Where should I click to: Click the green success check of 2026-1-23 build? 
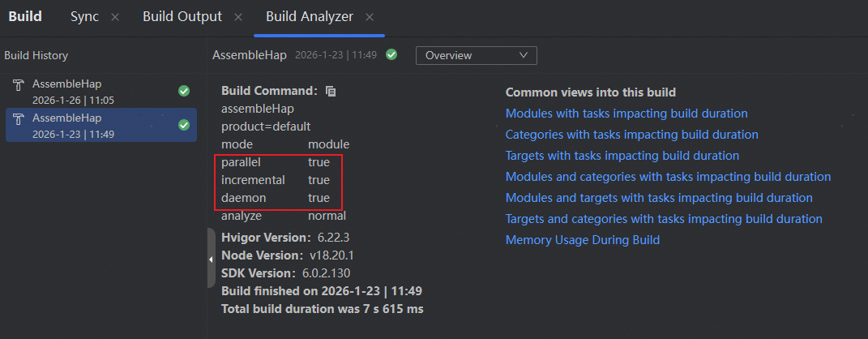(x=183, y=125)
